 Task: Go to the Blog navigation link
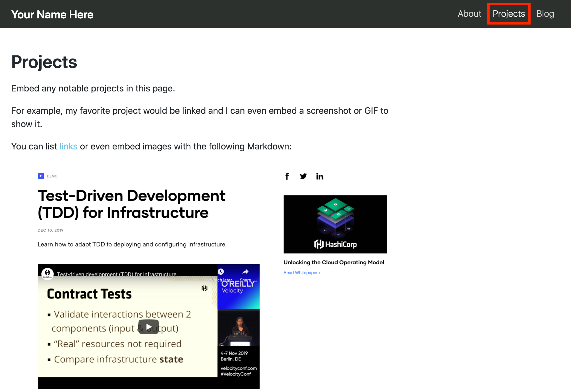[545, 14]
